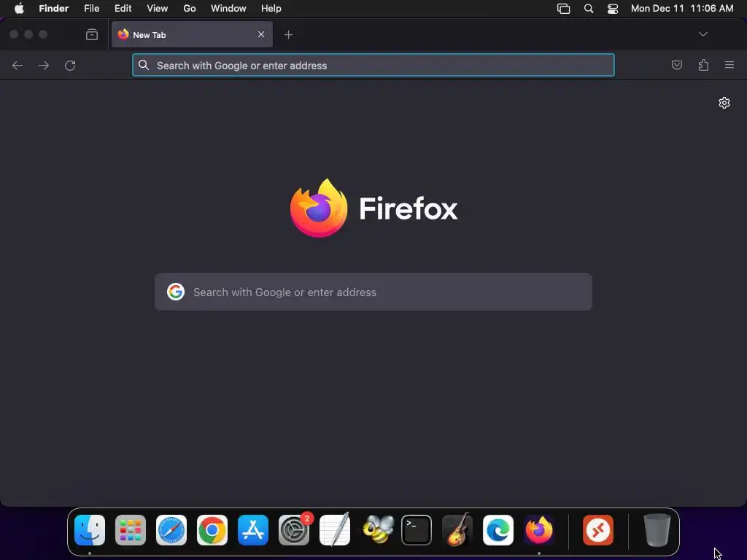Launch Microsoft Edge from the Dock

[x=498, y=530]
